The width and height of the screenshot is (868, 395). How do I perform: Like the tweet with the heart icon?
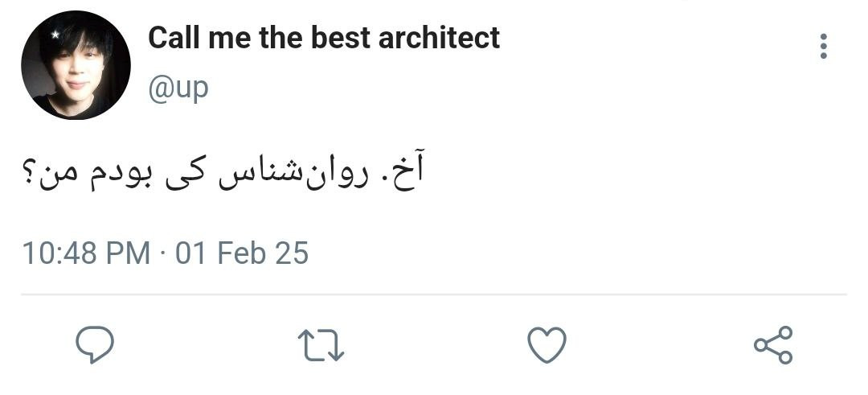547,344
